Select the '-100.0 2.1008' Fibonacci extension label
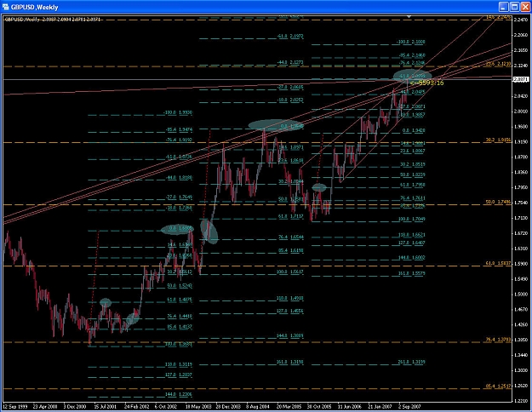Viewport: 532px width, 412px height. (x=410, y=42)
